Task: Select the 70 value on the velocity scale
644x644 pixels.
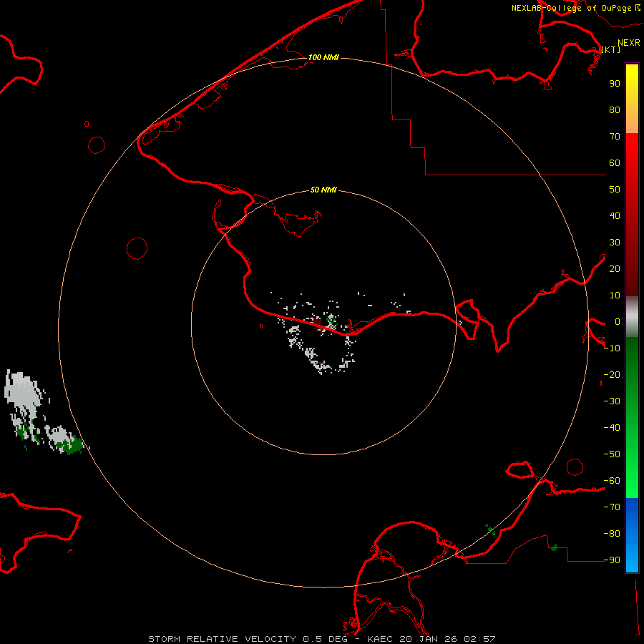Action: tap(615, 137)
